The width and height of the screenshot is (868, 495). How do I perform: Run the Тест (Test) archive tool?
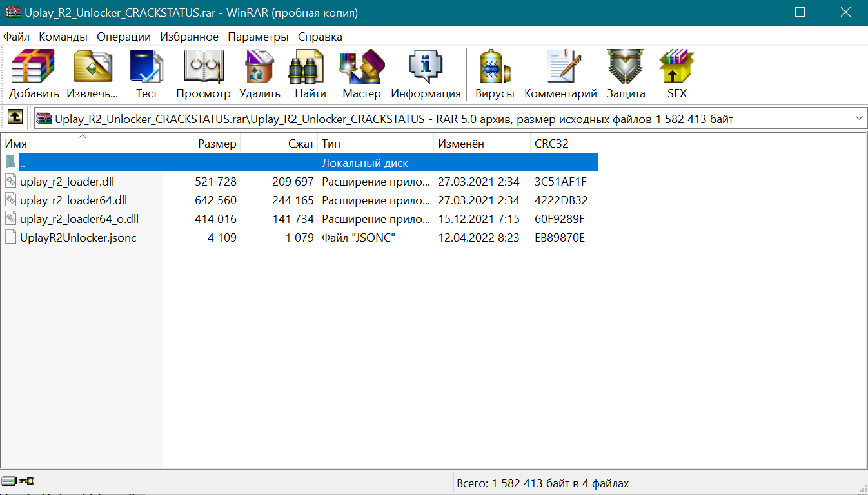[146, 75]
